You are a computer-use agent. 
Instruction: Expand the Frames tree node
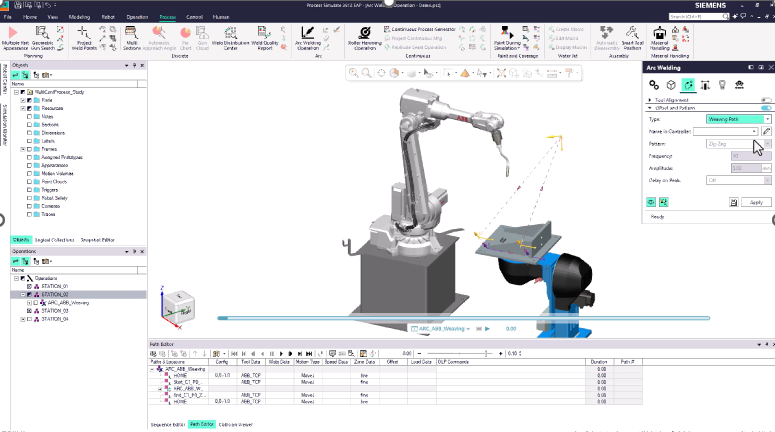[23, 149]
